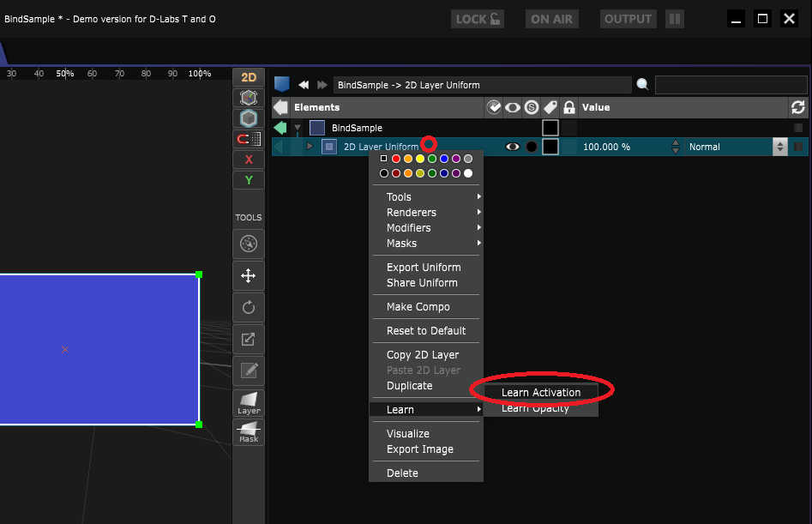Select the compass navigation tool
The height and width of the screenshot is (524, 812).
click(x=249, y=244)
